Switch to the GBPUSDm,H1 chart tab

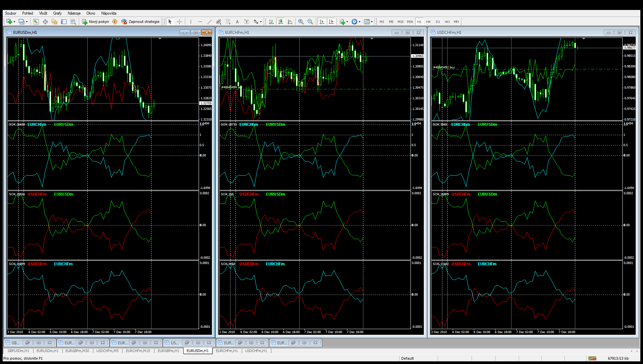coord(18,351)
